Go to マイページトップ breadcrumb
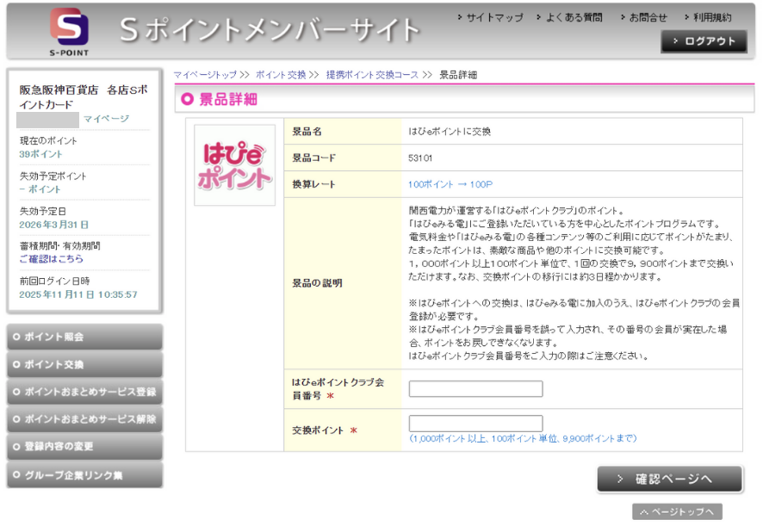763x532 pixels. click(205, 75)
